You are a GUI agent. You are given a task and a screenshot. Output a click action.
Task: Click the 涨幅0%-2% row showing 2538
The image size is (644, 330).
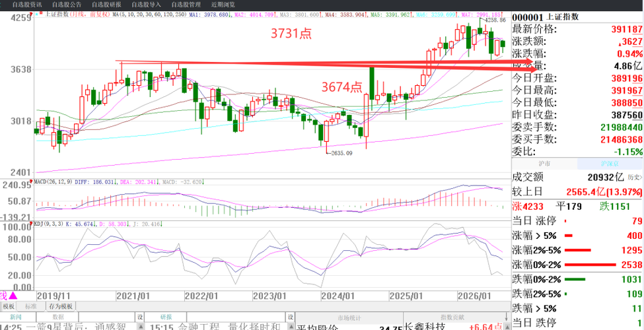coord(577,265)
